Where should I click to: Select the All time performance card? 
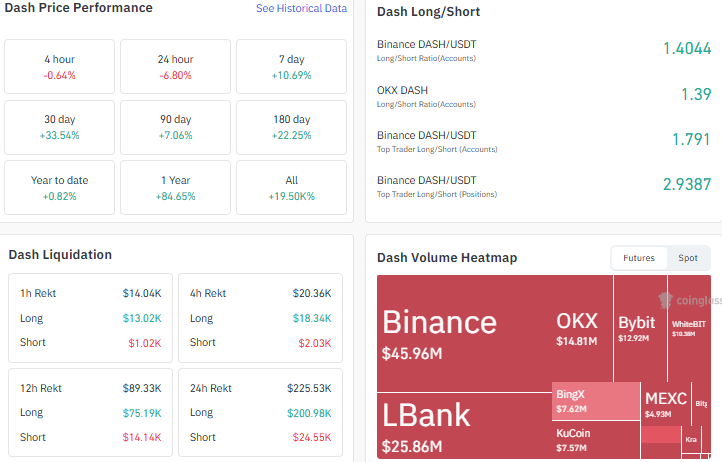(291, 187)
